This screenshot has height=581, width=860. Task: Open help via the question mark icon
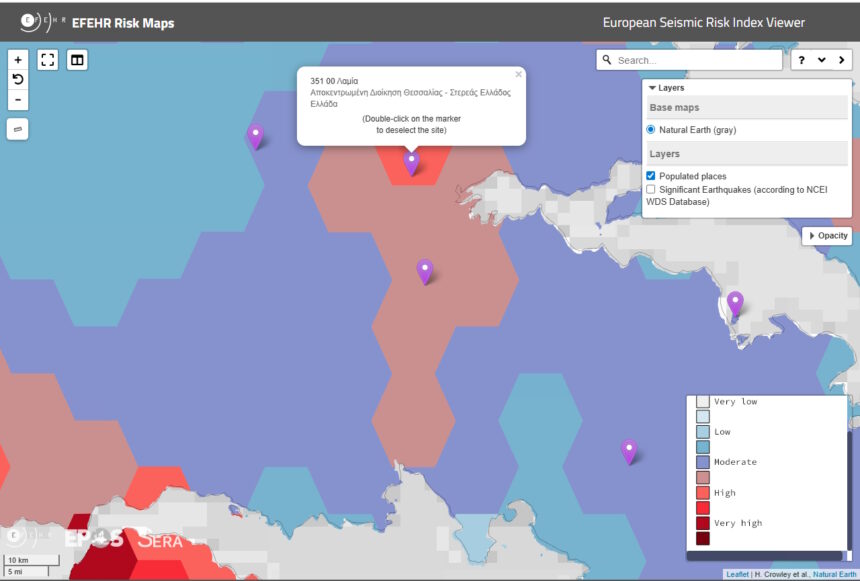coord(803,60)
